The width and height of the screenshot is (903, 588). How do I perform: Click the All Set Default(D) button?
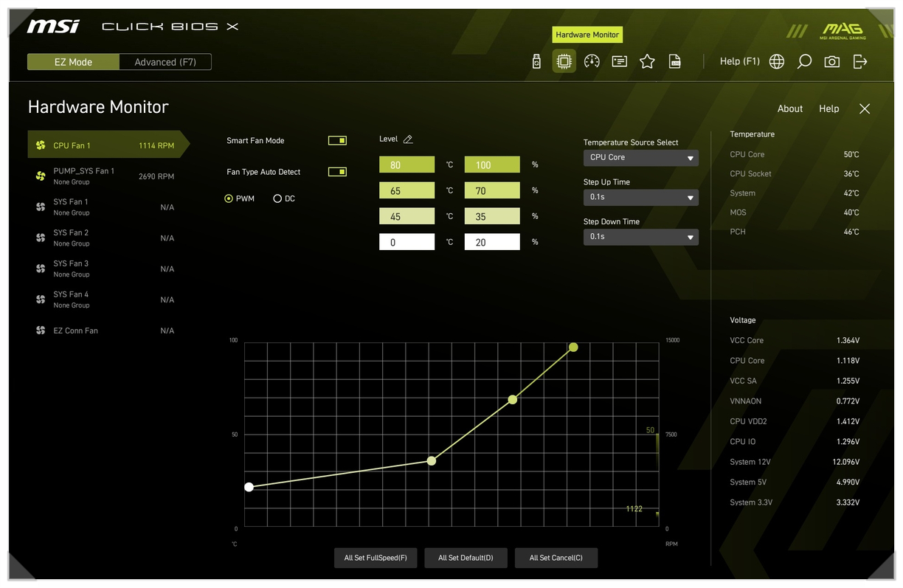click(x=466, y=558)
